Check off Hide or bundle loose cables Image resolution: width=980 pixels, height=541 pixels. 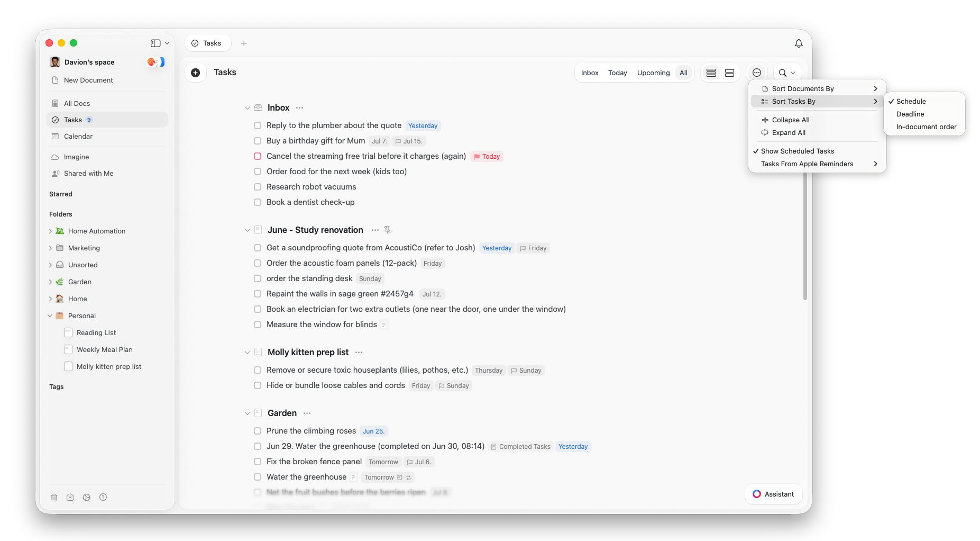click(x=258, y=385)
